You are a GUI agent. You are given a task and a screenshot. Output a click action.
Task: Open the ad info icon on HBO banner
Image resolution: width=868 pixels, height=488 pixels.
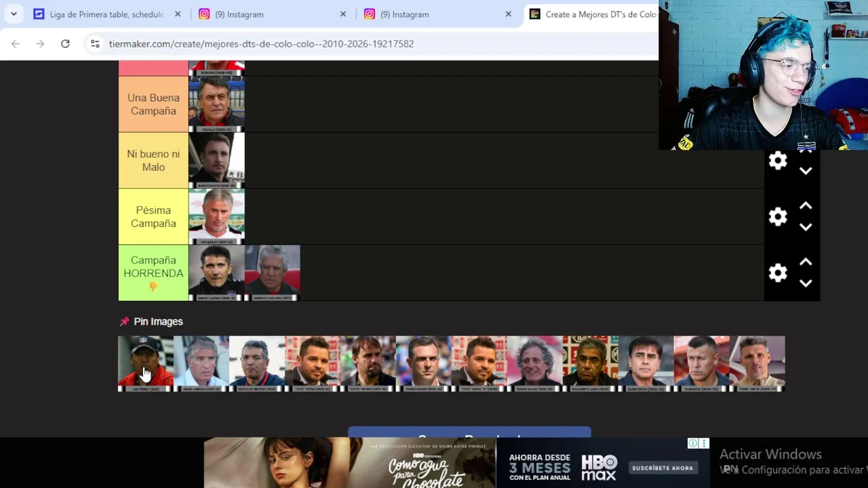click(693, 443)
